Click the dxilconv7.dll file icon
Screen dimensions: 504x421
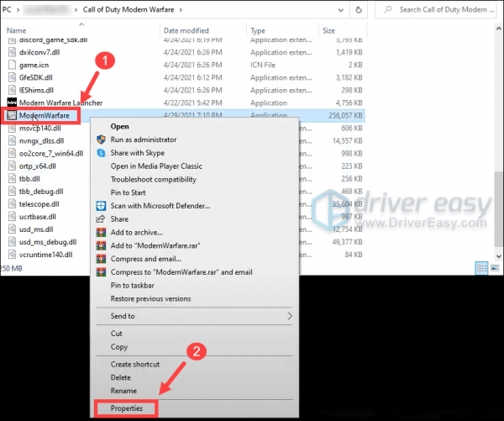pyautogui.click(x=12, y=52)
